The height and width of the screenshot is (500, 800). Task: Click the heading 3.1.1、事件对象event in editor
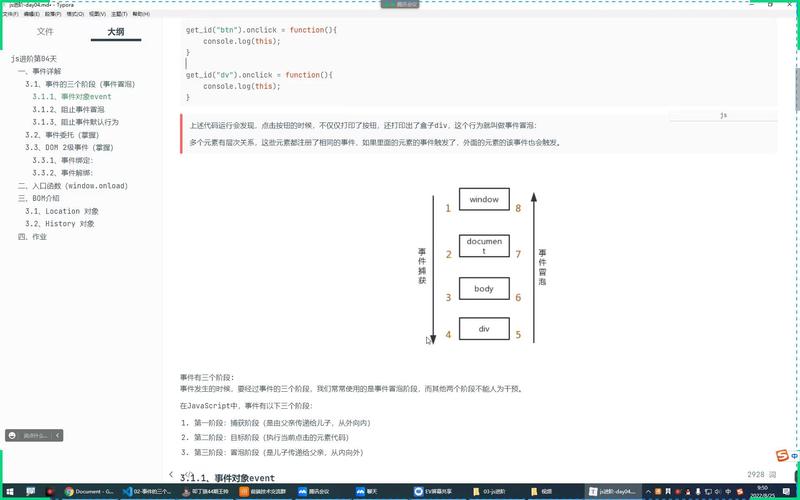[227, 478]
